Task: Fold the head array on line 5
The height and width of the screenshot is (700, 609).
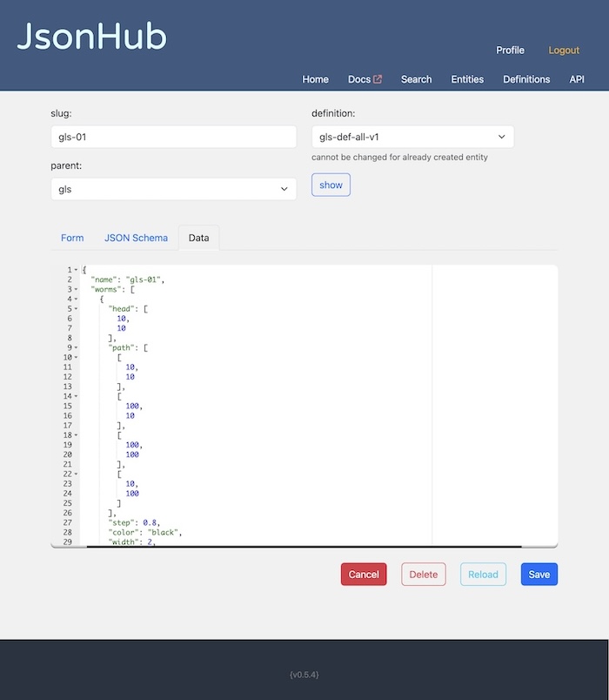Action: coord(76,309)
